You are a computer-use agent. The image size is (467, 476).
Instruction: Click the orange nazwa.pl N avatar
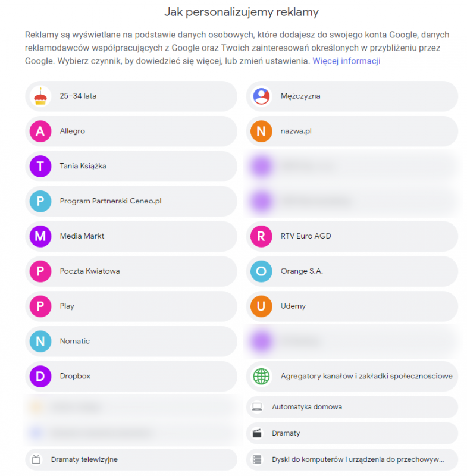pyautogui.click(x=261, y=131)
